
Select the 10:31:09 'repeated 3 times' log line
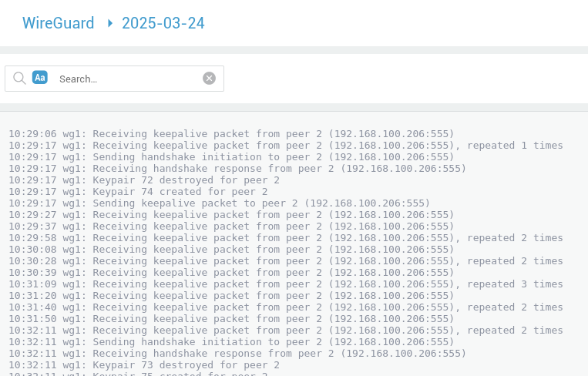click(x=286, y=284)
